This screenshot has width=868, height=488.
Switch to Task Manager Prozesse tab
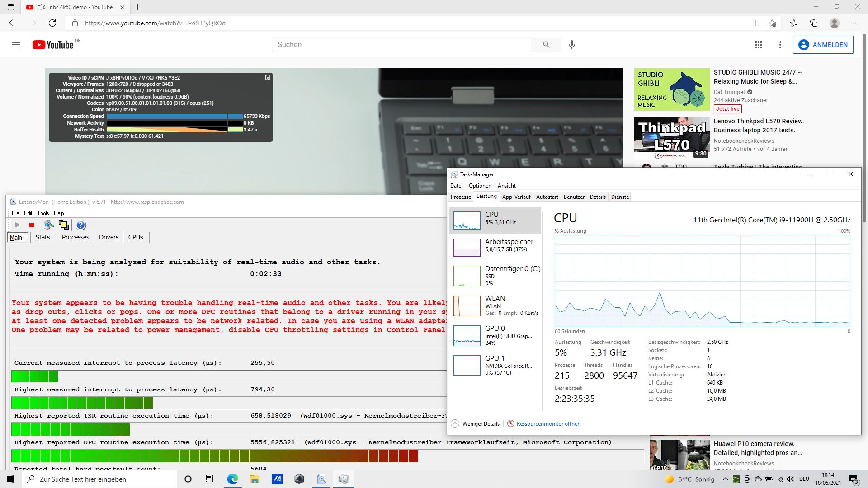point(461,197)
